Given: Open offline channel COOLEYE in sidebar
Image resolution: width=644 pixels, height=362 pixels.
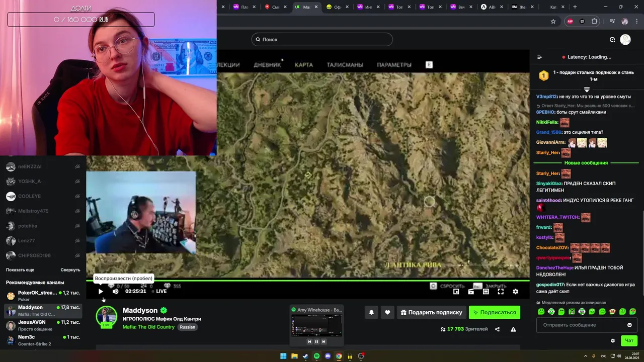Looking at the screenshot, I should click(x=43, y=196).
